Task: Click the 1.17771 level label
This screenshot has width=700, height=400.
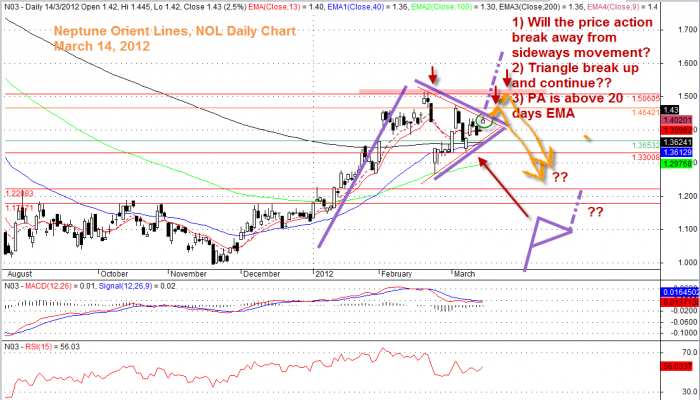Action: [19, 208]
